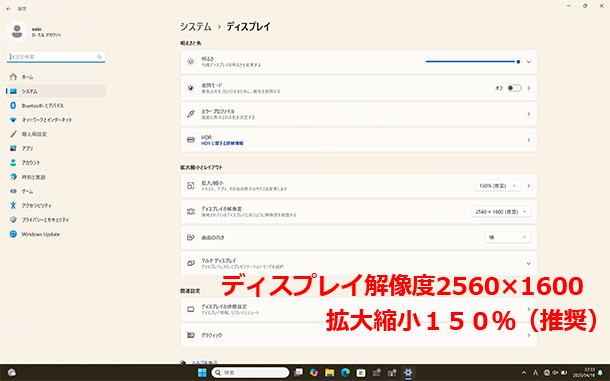The height and width of the screenshot is (381, 610).
Task: Click the brightness slider handle
Action: coord(518,62)
